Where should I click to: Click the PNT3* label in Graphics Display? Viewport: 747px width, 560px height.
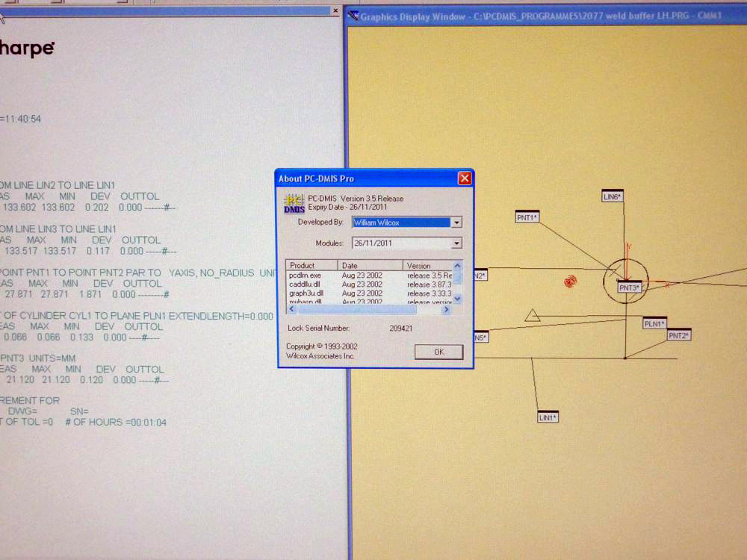tap(629, 287)
